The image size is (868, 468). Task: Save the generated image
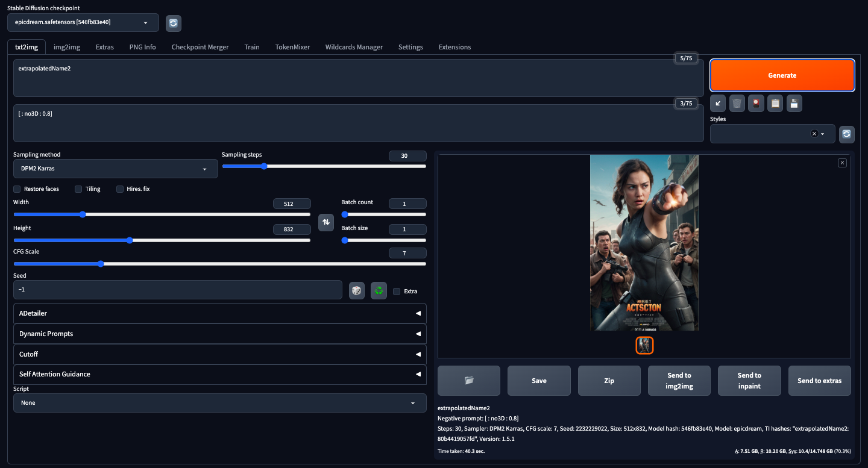539,381
